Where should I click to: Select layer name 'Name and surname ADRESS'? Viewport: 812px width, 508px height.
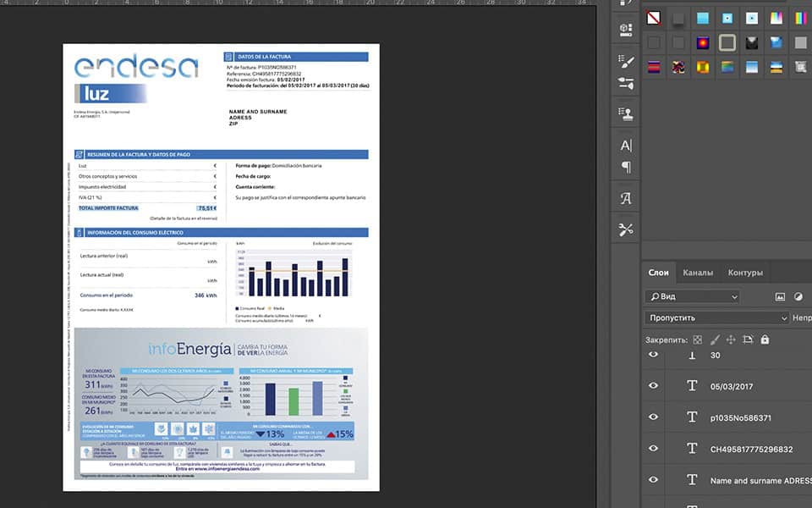[x=760, y=481]
